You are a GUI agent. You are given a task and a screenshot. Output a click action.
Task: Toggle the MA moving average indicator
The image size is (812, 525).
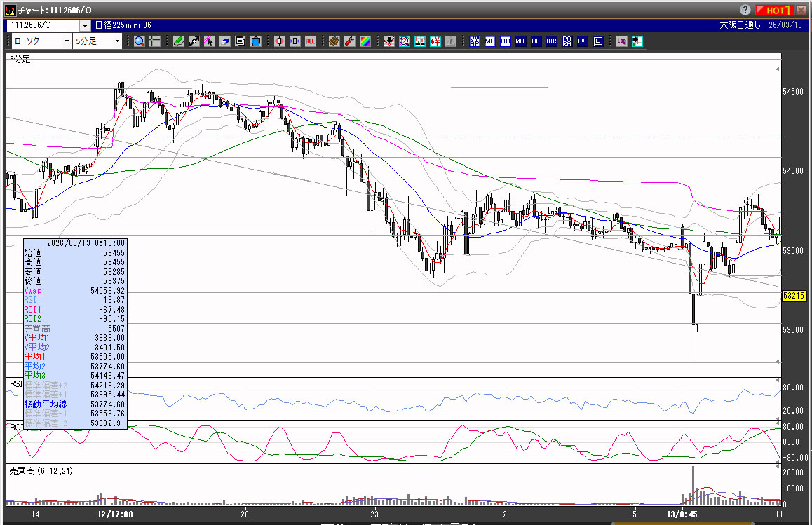click(489, 41)
